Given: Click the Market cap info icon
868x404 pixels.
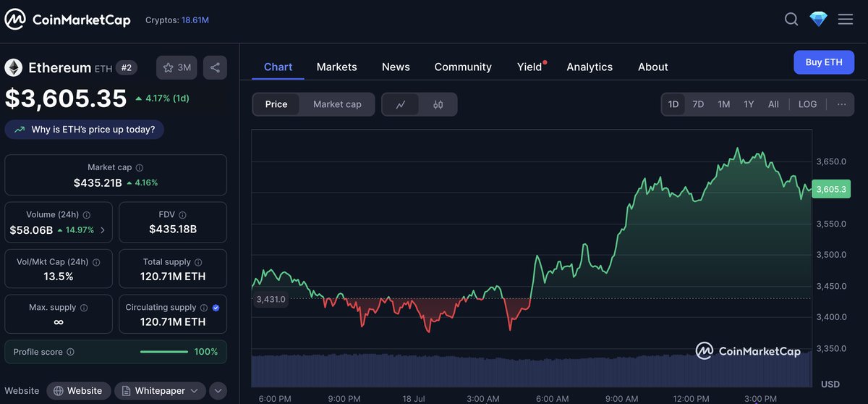Looking at the screenshot, I should point(140,167).
